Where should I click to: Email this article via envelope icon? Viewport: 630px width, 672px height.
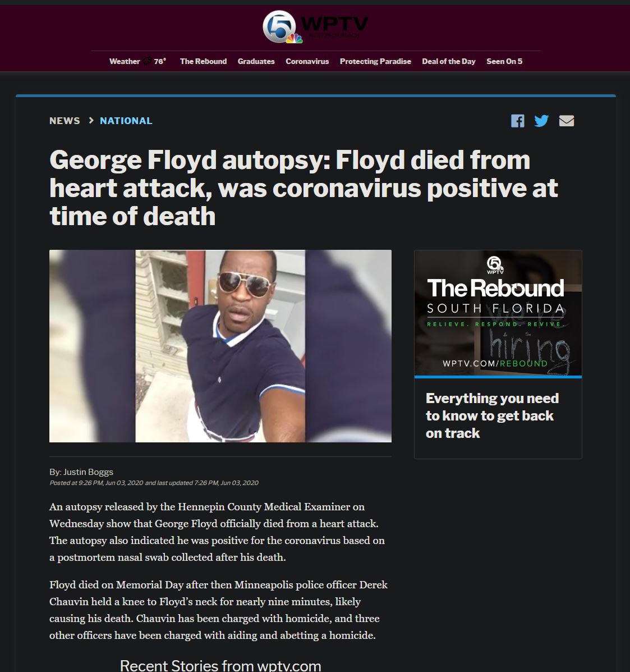(x=566, y=121)
